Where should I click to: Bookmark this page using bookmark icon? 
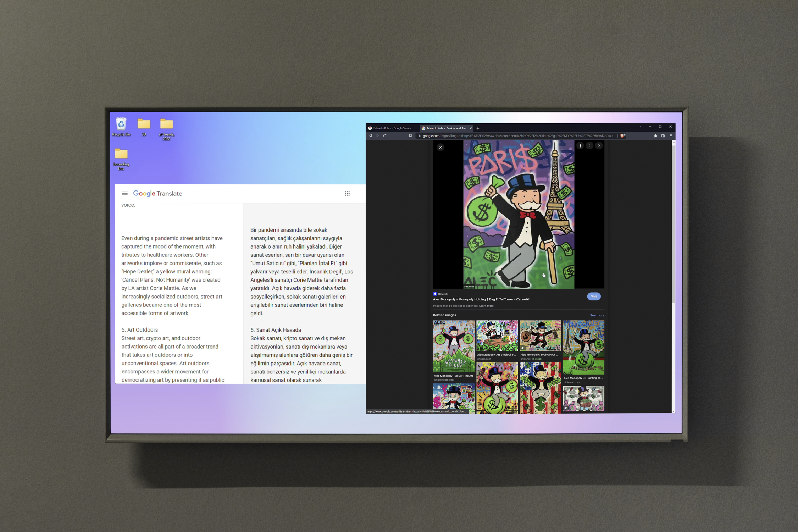[410, 136]
